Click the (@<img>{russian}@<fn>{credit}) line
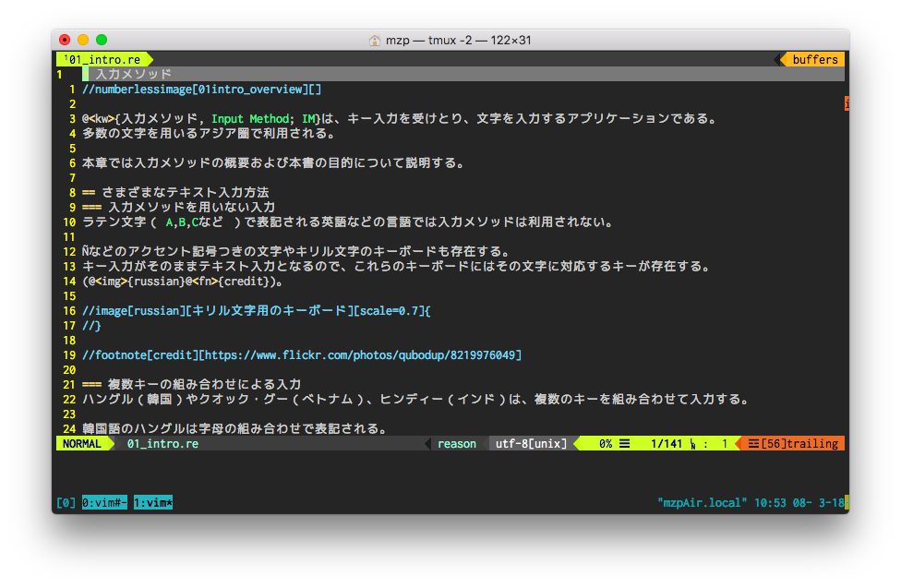The height and width of the screenshot is (588, 901). pyautogui.click(x=183, y=281)
